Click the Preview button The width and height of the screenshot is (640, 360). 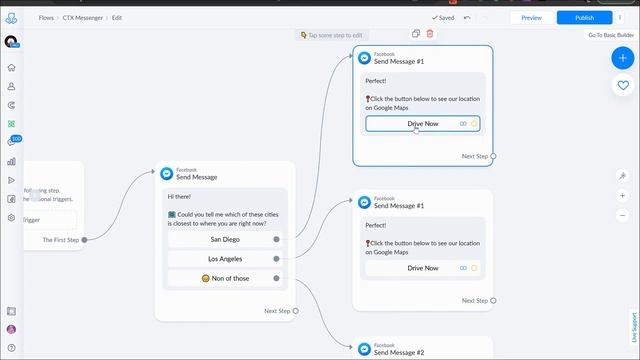(531, 18)
